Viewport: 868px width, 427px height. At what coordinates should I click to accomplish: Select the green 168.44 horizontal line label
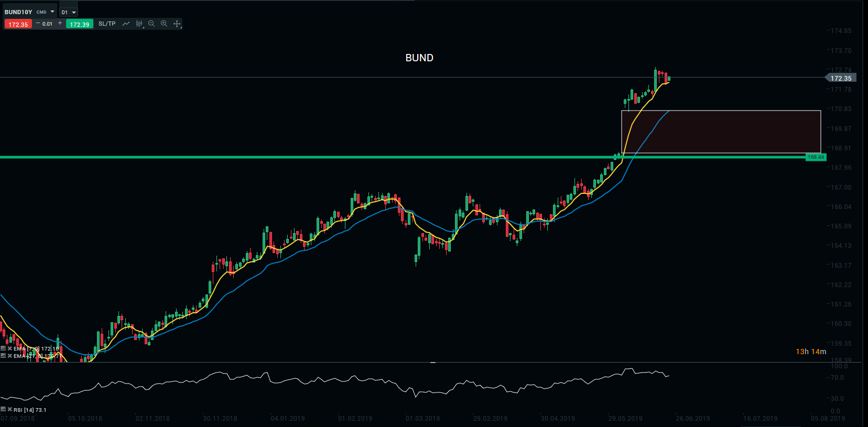coord(816,157)
